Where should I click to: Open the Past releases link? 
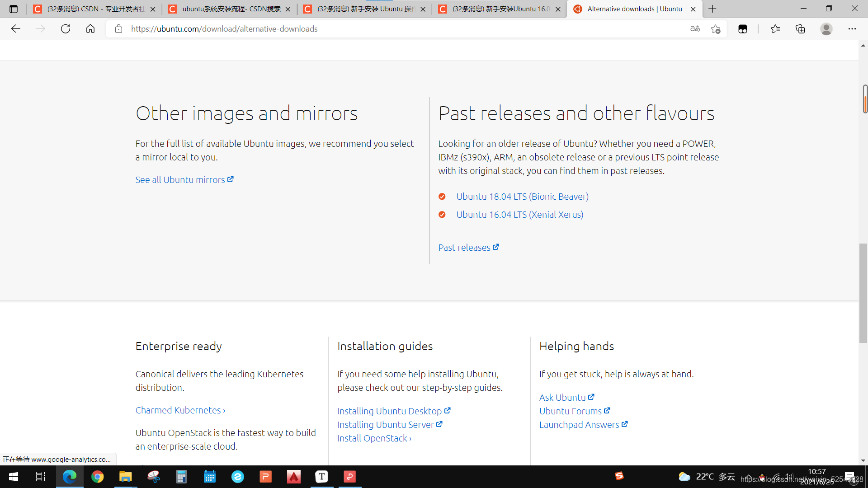tap(468, 248)
